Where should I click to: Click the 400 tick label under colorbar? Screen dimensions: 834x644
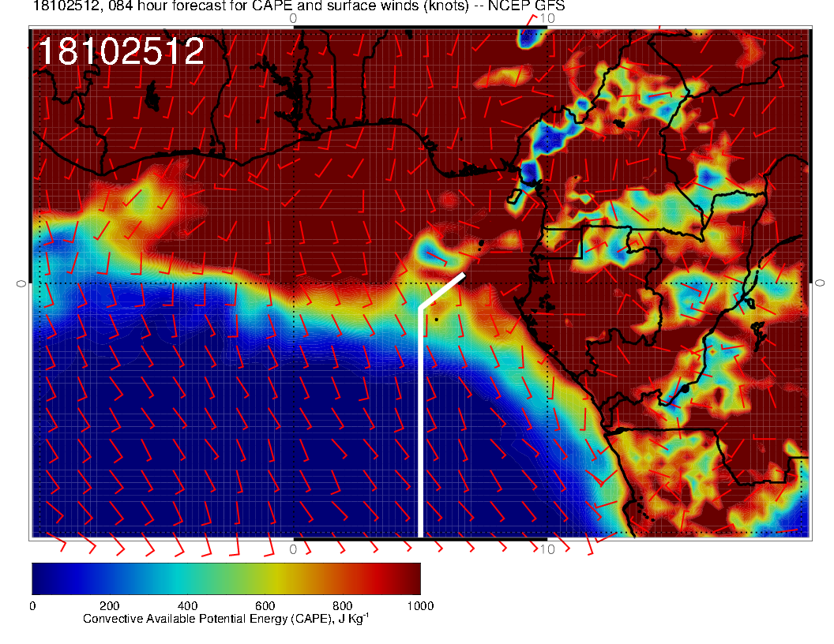click(x=186, y=606)
